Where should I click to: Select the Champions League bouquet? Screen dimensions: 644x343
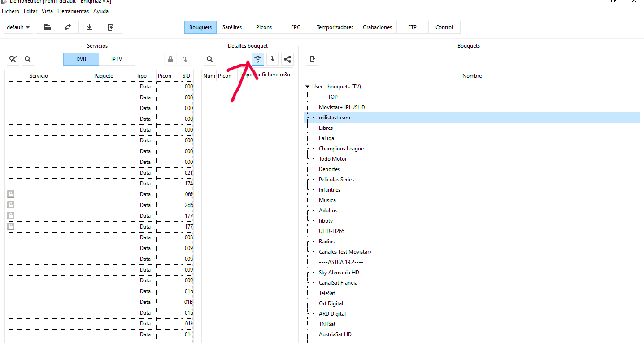pos(341,149)
